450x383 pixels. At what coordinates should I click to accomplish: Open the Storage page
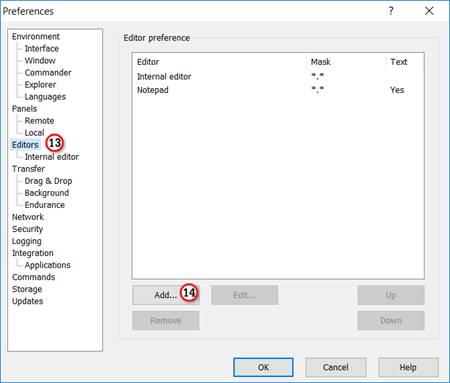pos(27,289)
